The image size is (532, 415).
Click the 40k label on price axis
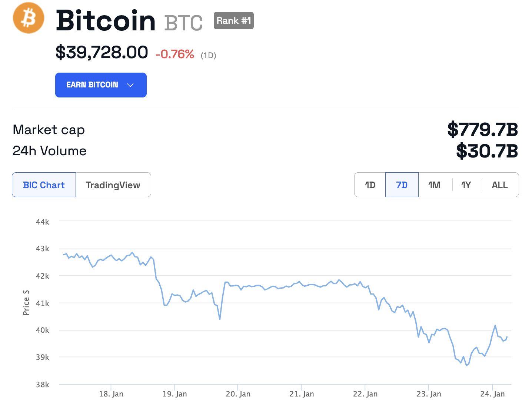[x=42, y=330]
